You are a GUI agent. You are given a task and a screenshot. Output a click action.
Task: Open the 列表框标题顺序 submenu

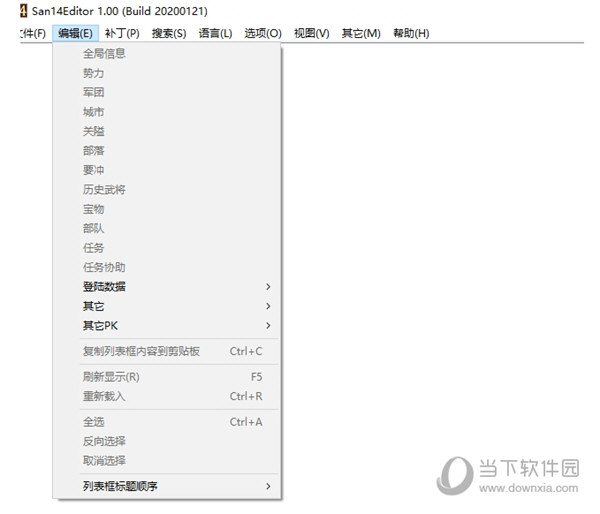coord(120,487)
